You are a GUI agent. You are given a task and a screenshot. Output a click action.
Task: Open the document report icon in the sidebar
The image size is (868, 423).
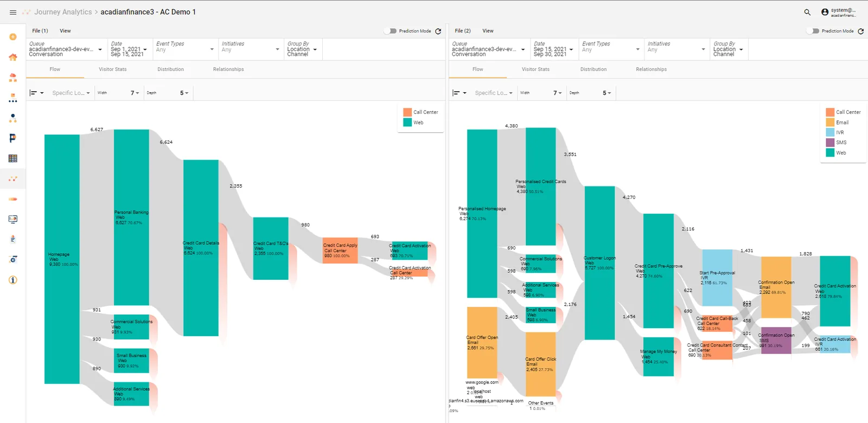click(x=13, y=239)
